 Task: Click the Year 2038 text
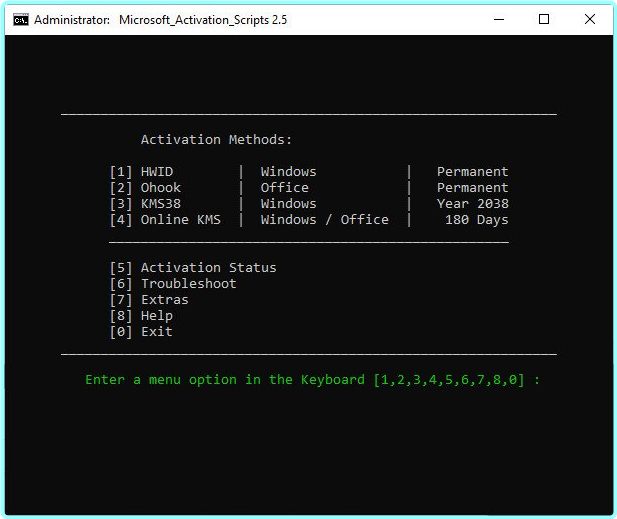click(472, 204)
